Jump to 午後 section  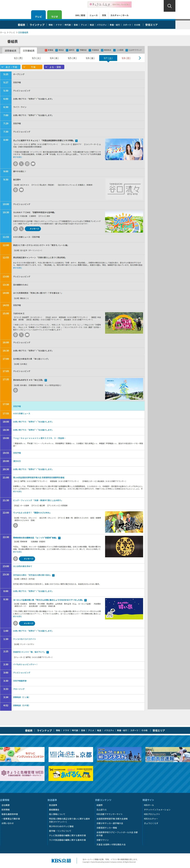pyautogui.click(x=32, y=67)
